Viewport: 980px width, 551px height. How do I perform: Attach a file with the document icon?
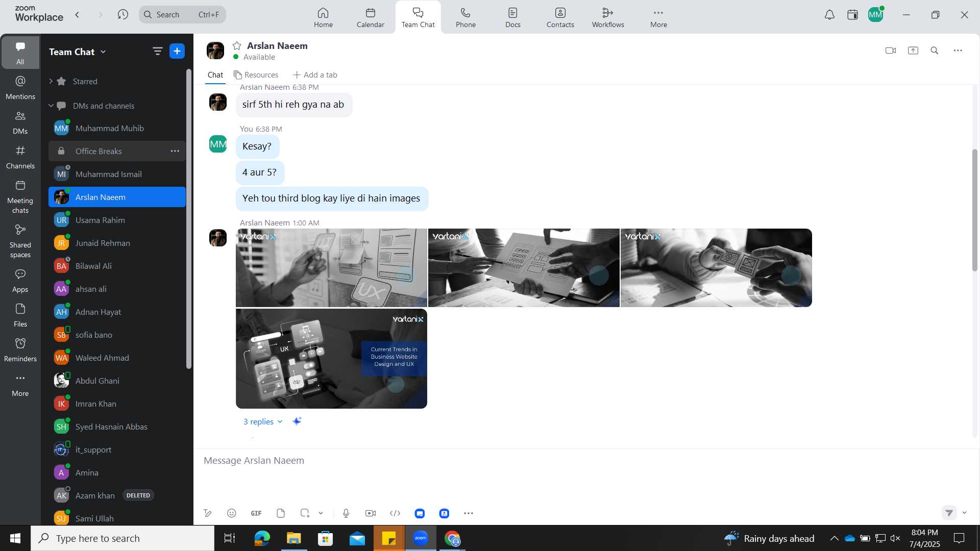pyautogui.click(x=280, y=513)
